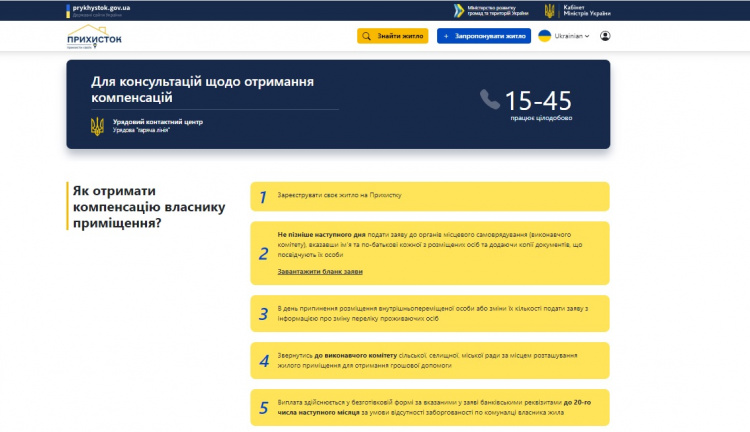Select step 1 card Зареєструвати своє житло
The image size is (750, 432).
[x=429, y=197]
